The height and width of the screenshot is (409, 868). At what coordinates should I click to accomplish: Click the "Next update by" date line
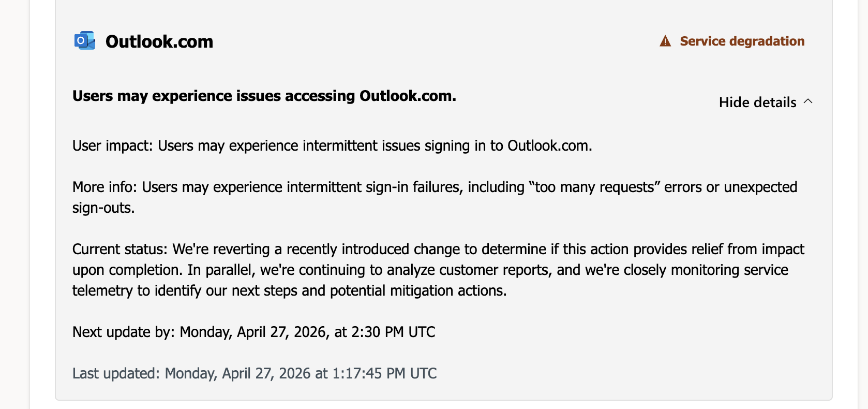[253, 332]
